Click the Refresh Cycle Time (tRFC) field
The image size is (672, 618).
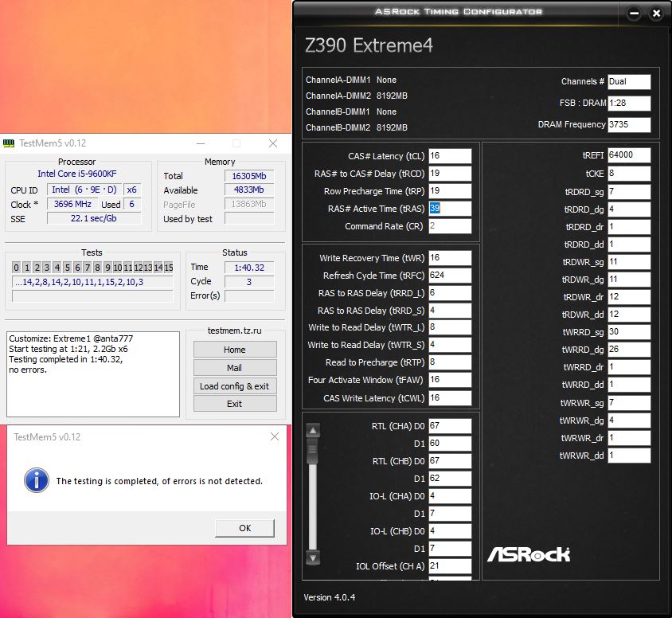click(450, 275)
